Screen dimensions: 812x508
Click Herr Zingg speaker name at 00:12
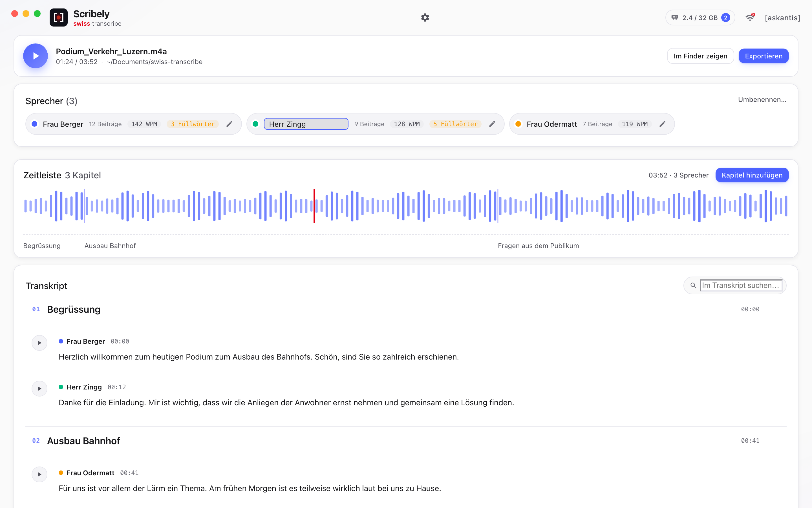pos(84,387)
